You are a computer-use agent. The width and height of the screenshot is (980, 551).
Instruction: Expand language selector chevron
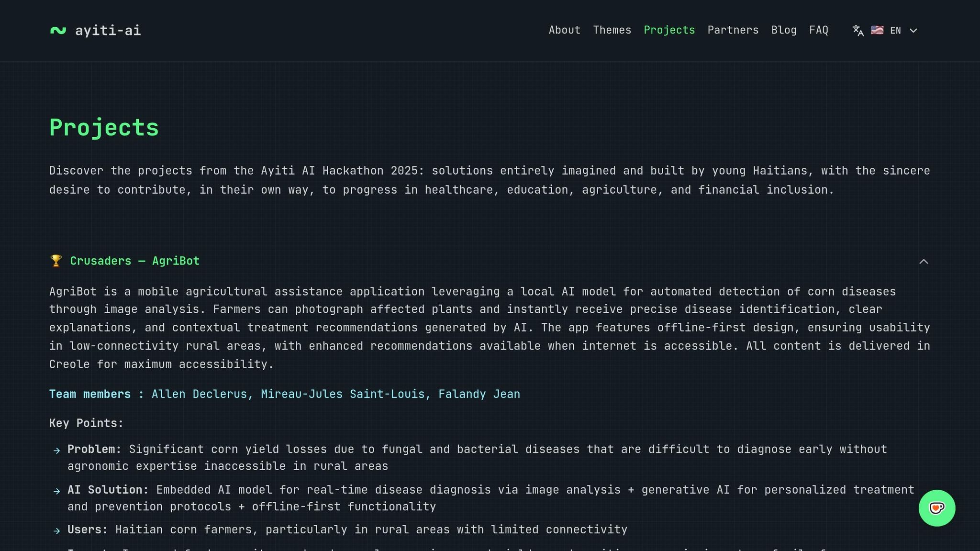point(913,31)
